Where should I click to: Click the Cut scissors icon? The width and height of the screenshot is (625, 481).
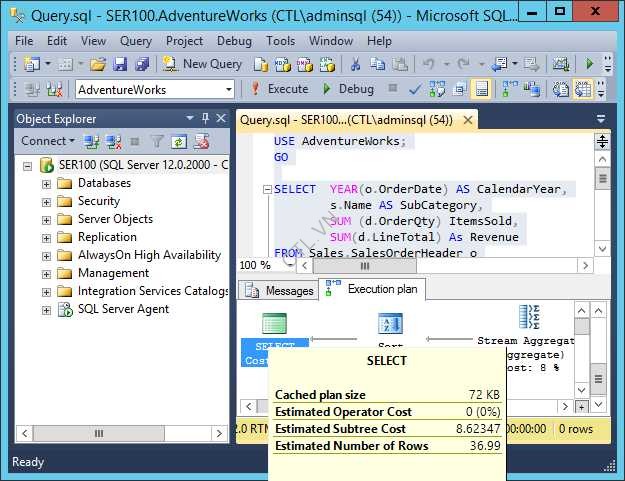pyautogui.click(x=354, y=64)
